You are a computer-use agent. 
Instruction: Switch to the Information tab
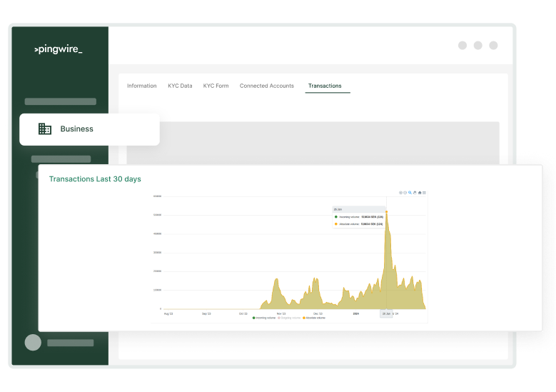click(x=142, y=86)
